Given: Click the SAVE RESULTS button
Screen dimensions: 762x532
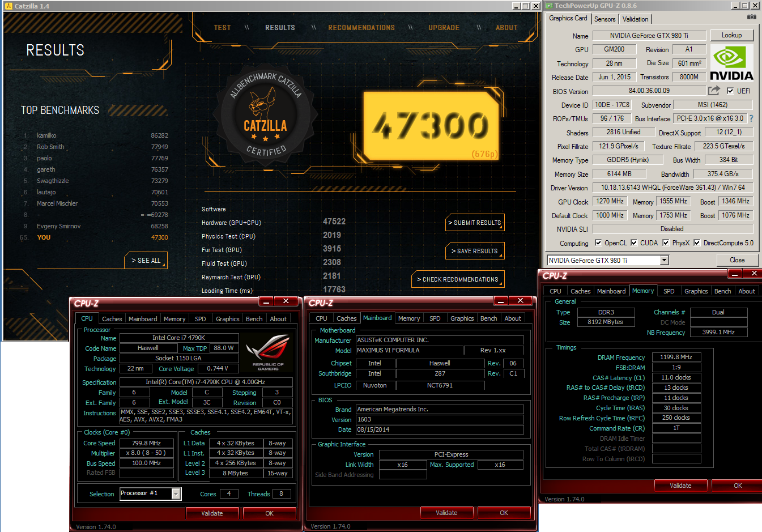Looking at the screenshot, I should tap(475, 251).
